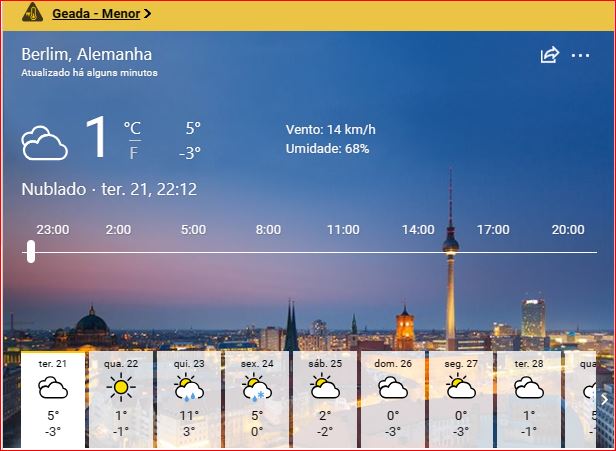
Task: Click the large cloudy current-weather icon
Action: pyautogui.click(x=45, y=143)
